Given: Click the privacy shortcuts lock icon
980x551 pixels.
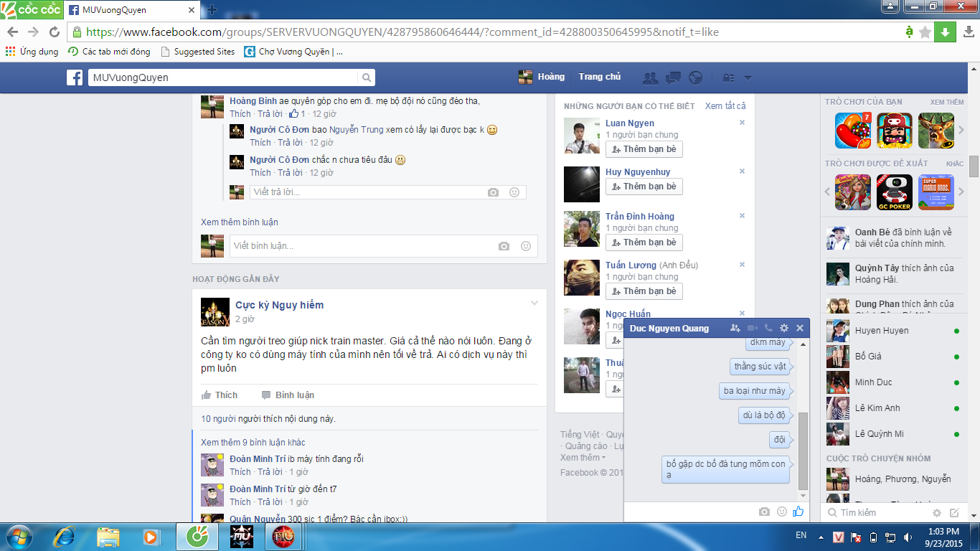Looking at the screenshot, I should (x=727, y=77).
